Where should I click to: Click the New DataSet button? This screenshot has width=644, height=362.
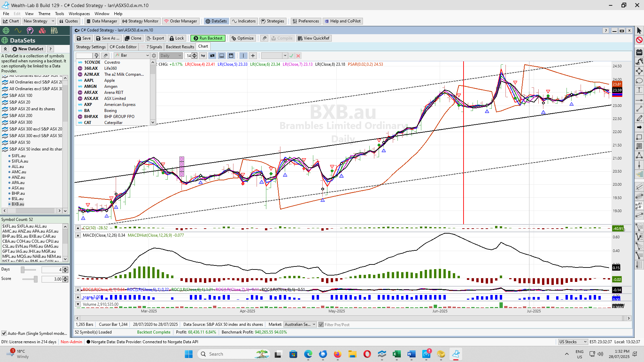click(x=28, y=49)
